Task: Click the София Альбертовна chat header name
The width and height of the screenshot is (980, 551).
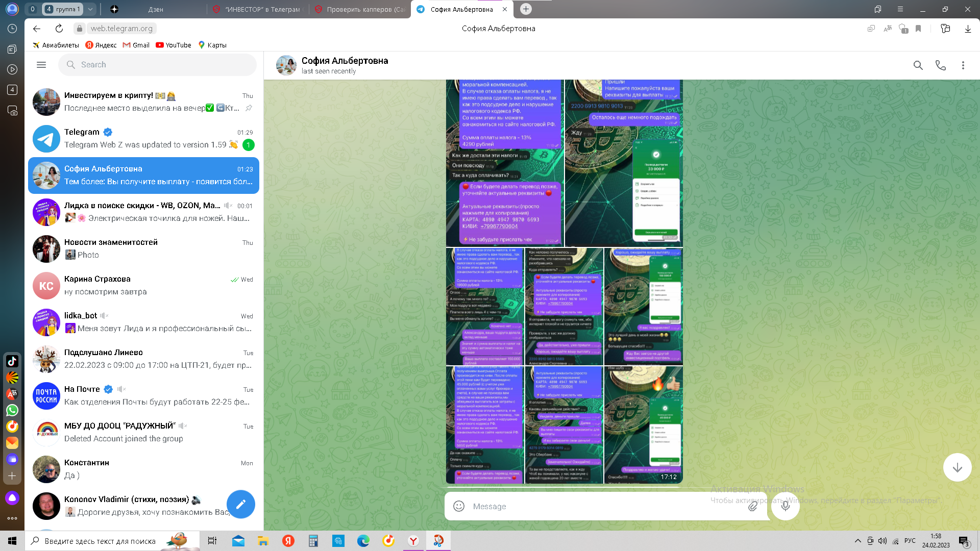Action: coord(345,61)
